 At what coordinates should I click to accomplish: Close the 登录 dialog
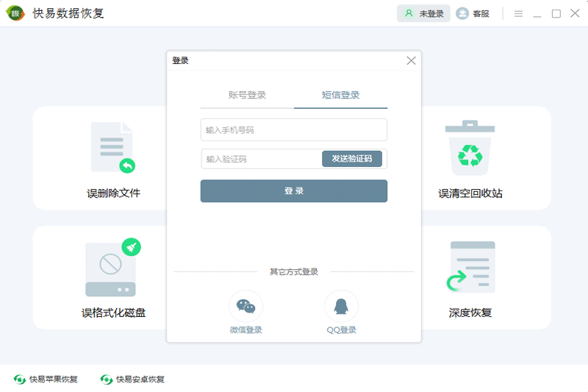point(411,60)
